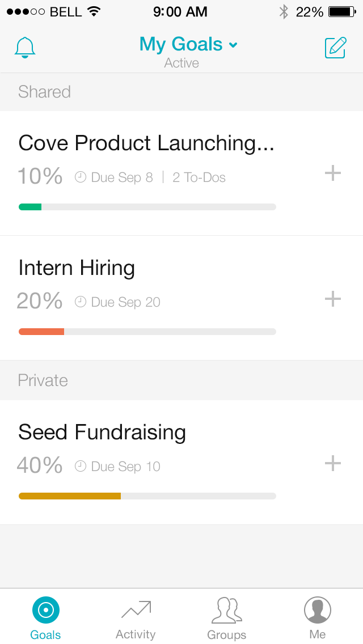
Task: Open notifications bell icon
Action: pos(25,48)
